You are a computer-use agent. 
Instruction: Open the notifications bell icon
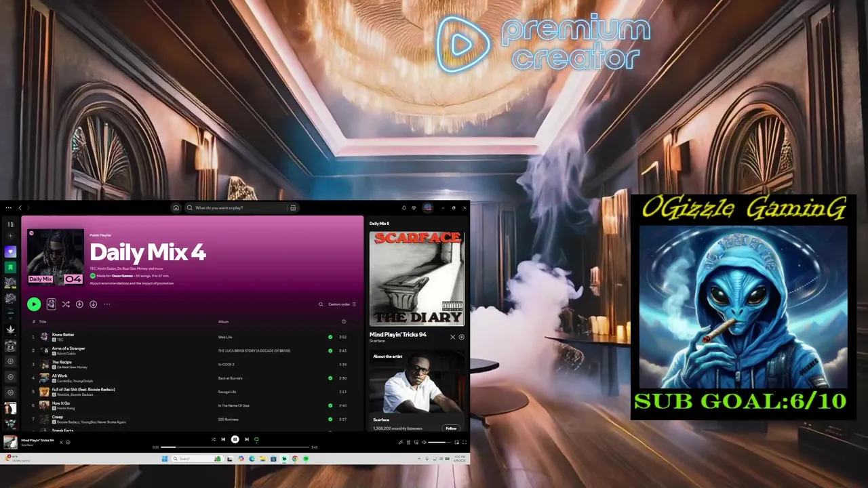tap(404, 208)
